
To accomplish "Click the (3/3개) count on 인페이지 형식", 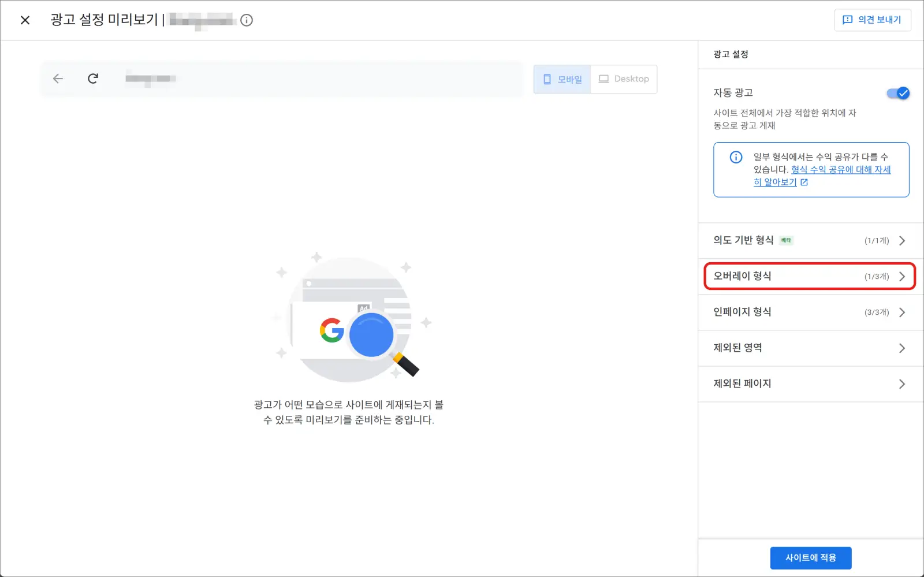I will point(877,312).
